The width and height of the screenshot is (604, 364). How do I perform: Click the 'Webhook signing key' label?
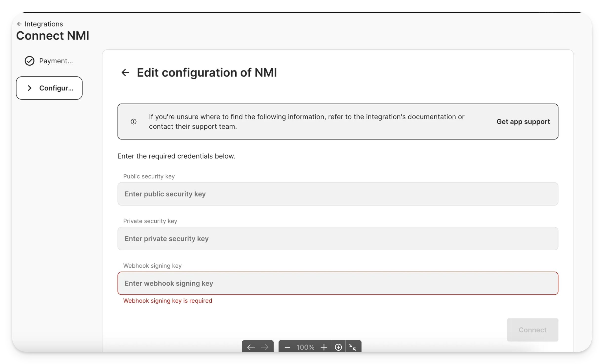152,266
